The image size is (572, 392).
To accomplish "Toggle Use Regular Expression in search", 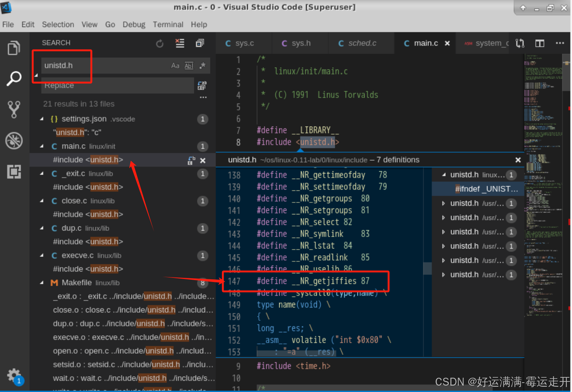I will point(202,66).
